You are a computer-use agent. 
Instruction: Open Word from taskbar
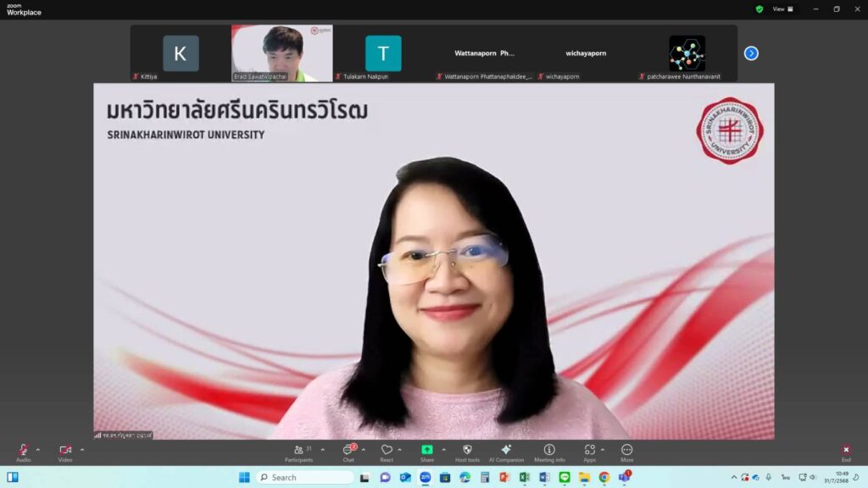tap(544, 478)
